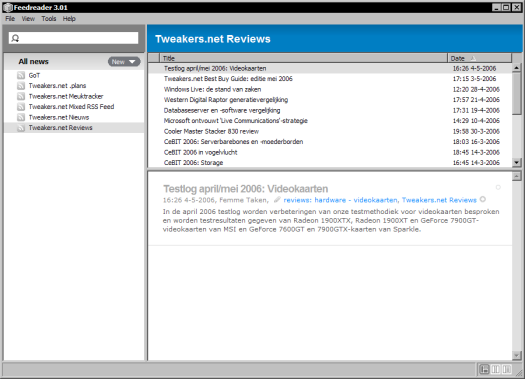The height and width of the screenshot is (379, 525).
Task: Click the 'Tweakers.net Reviews' blue banner title
Action: click(213, 39)
